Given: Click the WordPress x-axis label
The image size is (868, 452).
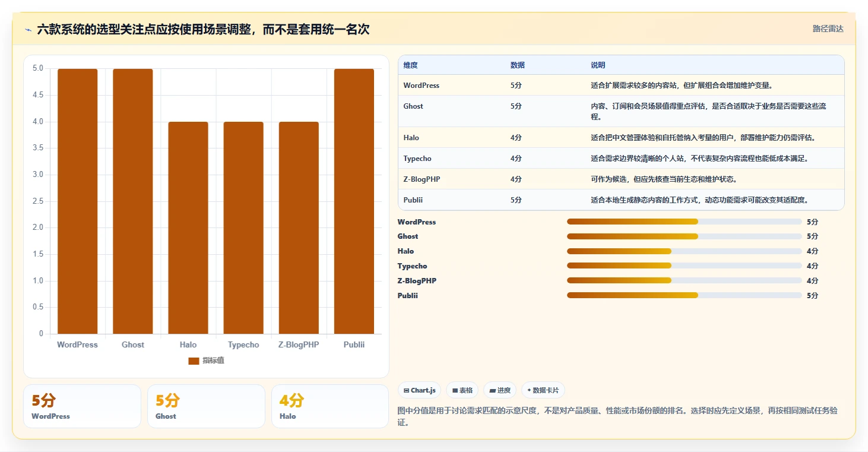Looking at the screenshot, I should click(x=77, y=344).
